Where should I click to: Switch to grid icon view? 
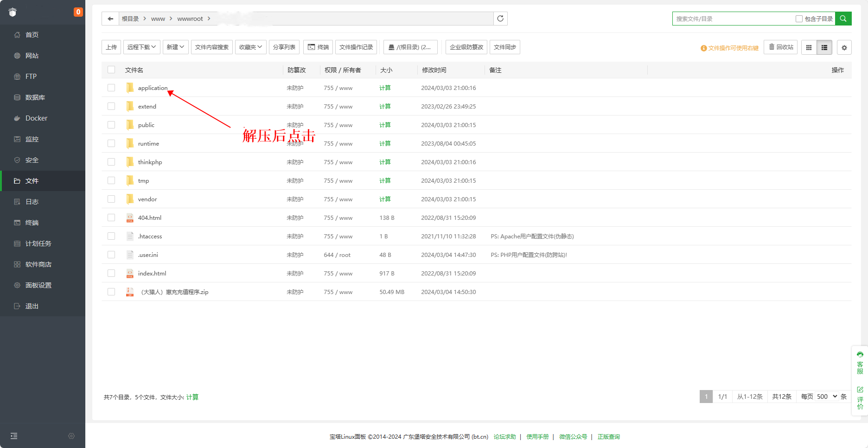(x=809, y=47)
